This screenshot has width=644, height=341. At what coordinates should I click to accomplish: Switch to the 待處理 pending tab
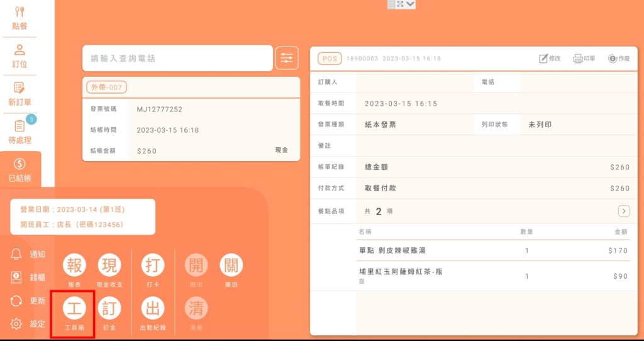pos(19,131)
